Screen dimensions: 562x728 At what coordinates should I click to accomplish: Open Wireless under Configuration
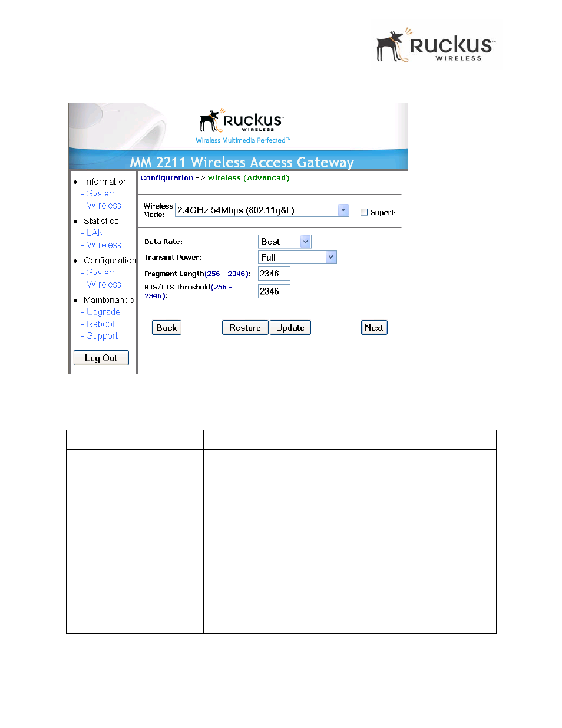click(x=104, y=284)
